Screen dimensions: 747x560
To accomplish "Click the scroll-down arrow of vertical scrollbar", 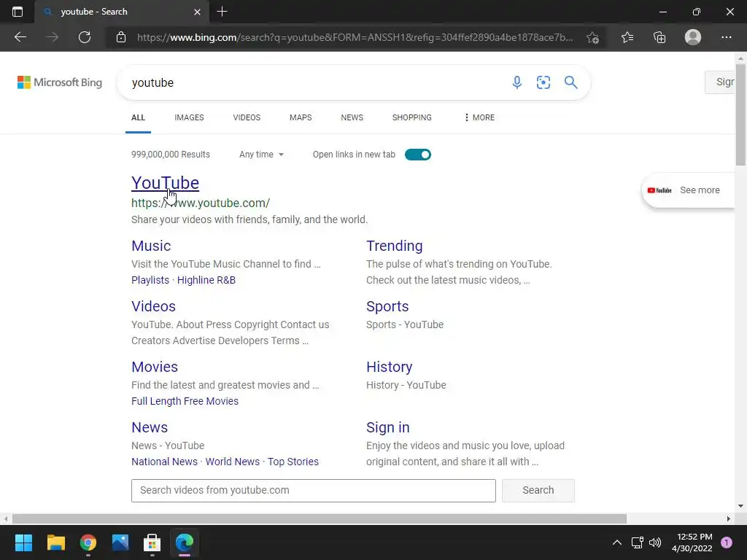I will tap(740, 506).
